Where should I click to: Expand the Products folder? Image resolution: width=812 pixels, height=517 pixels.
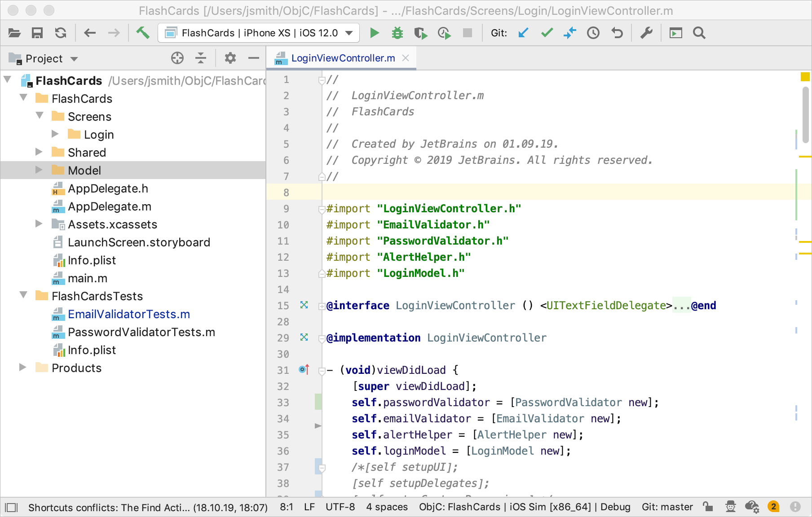[x=23, y=367]
